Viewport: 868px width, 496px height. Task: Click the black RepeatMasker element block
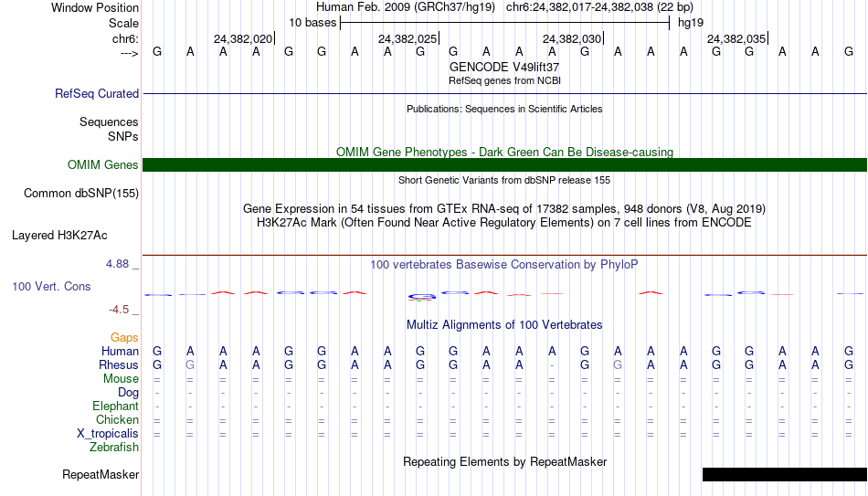point(785,474)
